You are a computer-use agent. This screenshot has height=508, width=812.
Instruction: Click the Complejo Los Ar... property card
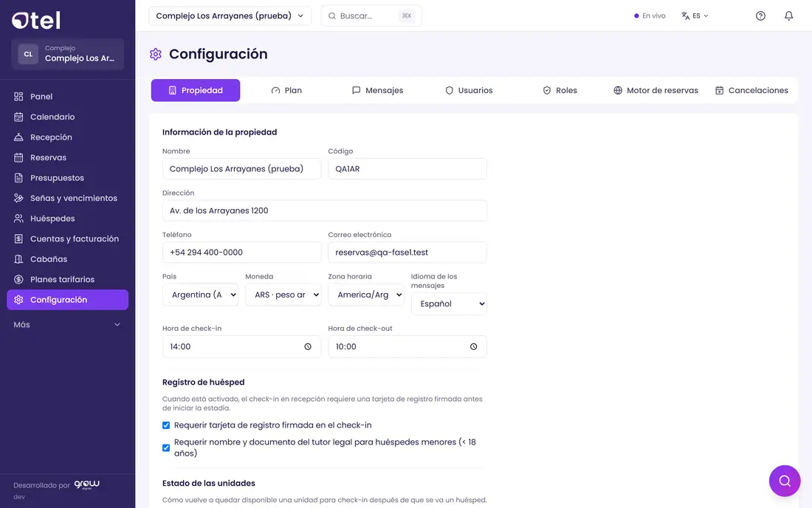(x=67, y=54)
